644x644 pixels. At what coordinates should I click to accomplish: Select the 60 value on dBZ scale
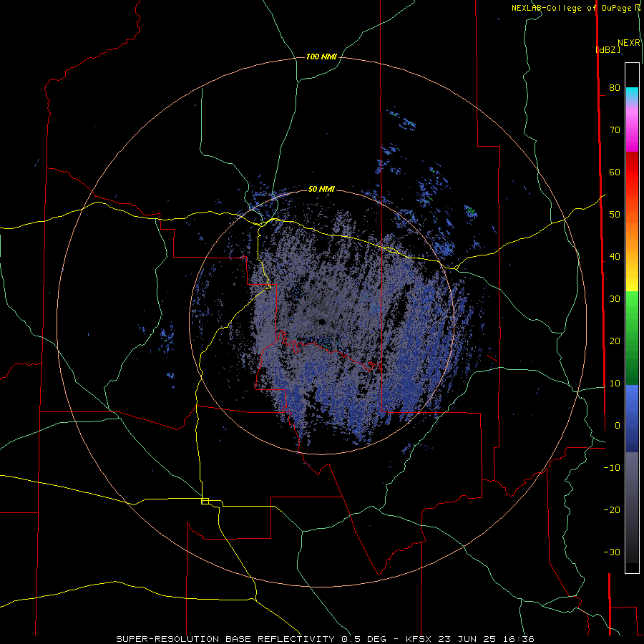click(x=615, y=172)
